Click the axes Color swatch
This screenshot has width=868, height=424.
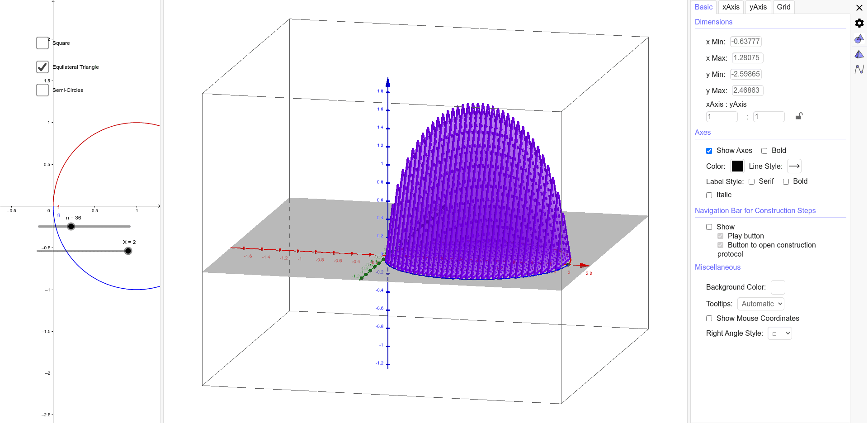tap(737, 166)
